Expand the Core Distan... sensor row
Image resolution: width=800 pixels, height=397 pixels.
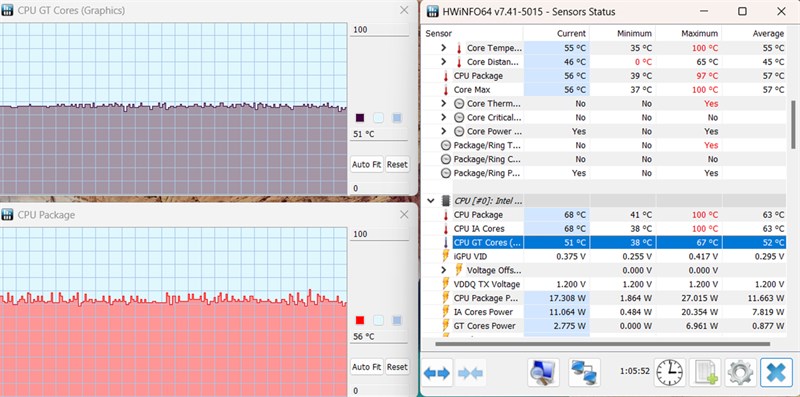(x=444, y=62)
